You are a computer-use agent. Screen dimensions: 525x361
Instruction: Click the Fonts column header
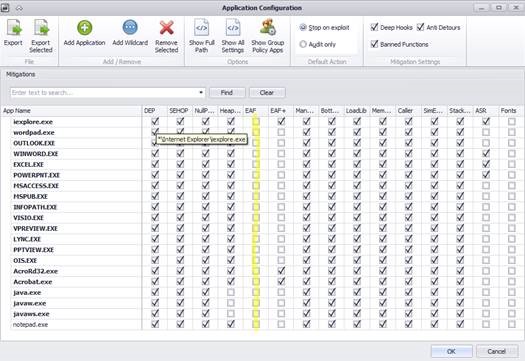512,111
